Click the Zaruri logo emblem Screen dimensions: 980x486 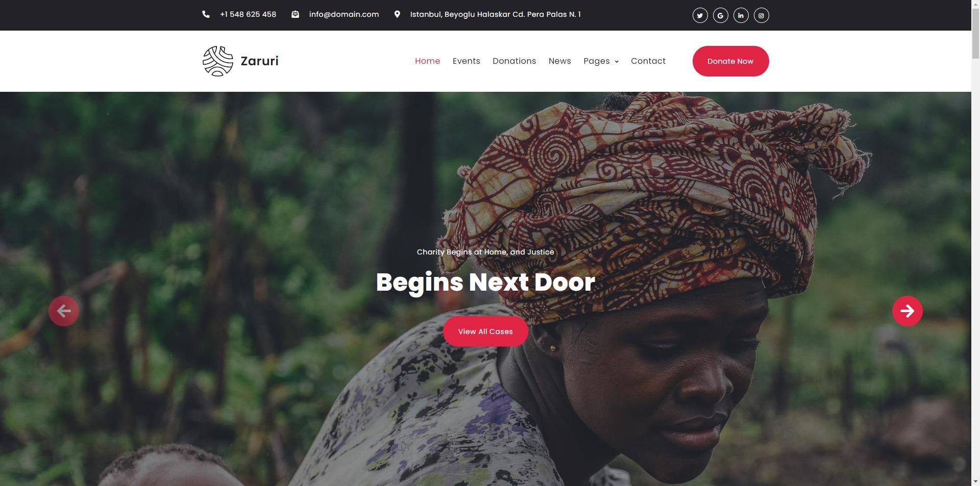218,61
